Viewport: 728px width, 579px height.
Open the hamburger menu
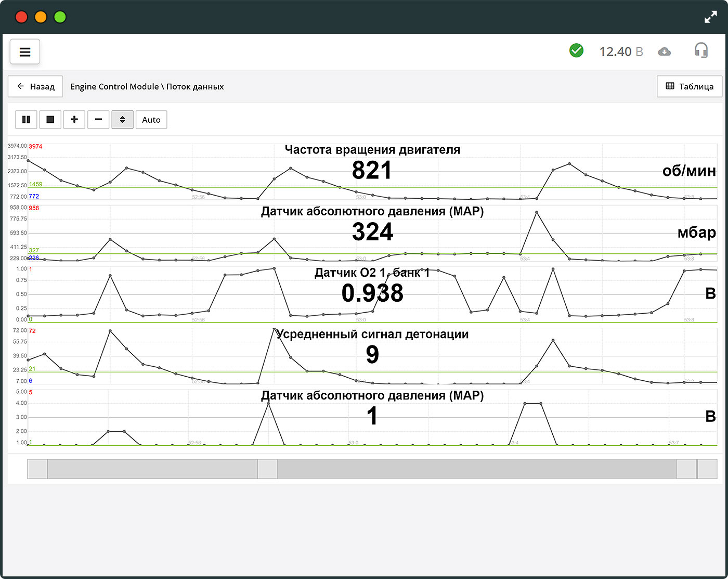tap(25, 52)
